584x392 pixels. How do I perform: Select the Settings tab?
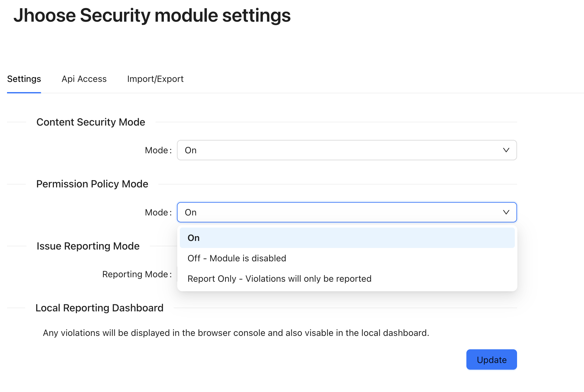(x=24, y=79)
